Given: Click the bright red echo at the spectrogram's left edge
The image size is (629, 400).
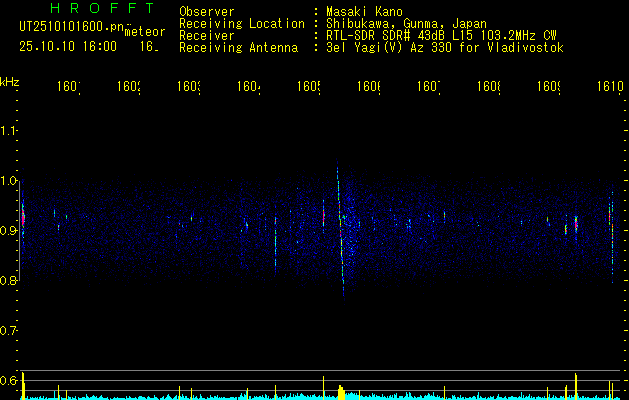Looking at the screenshot, I should coord(23,217).
